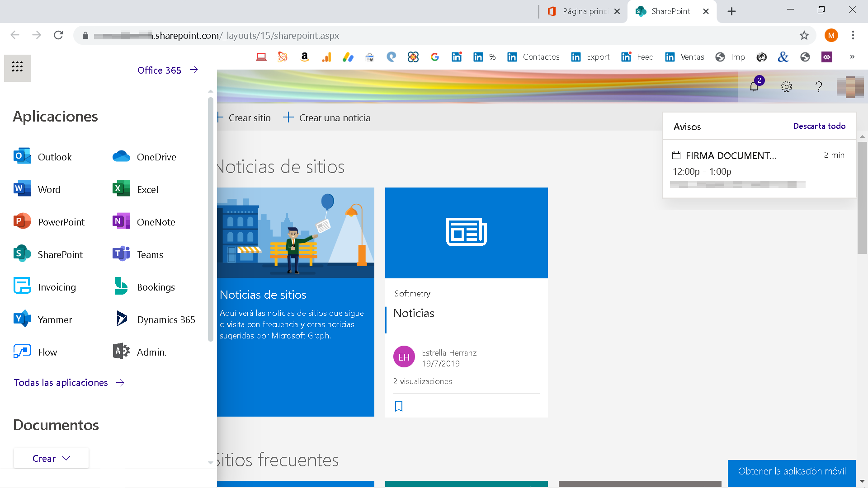Click the page vertical scrollbar
The image size is (868, 488).
click(x=862, y=198)
